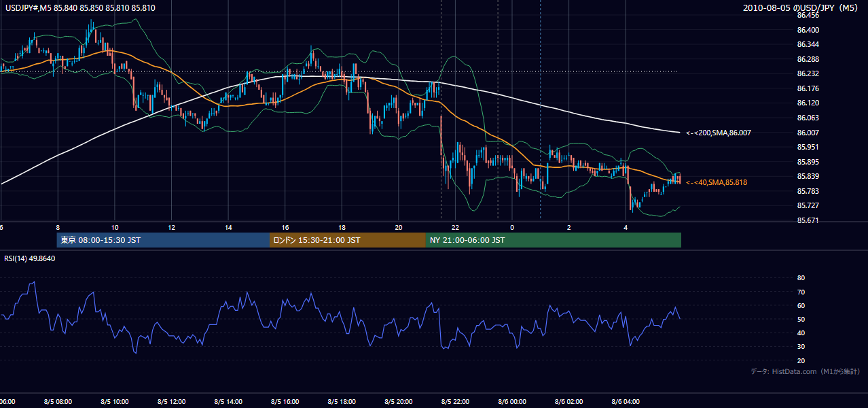Click price axis value 85.839
This screenshot has width=868, height=408.
808,176
